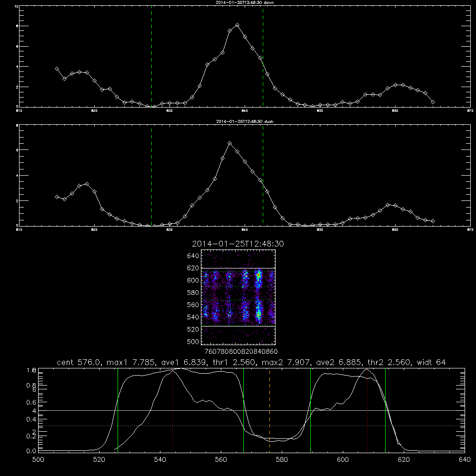
Task: Click the green vertical line near 567
Action: tap(243, 410)
